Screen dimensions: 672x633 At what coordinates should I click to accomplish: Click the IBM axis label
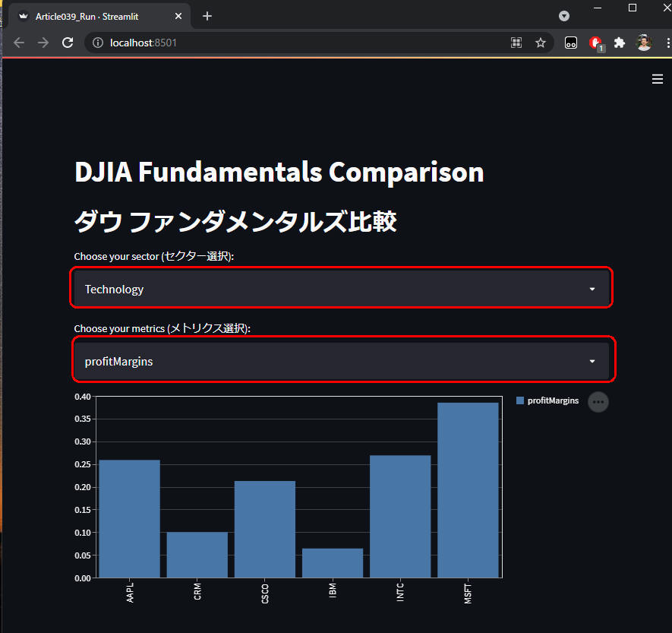point(333,590)
